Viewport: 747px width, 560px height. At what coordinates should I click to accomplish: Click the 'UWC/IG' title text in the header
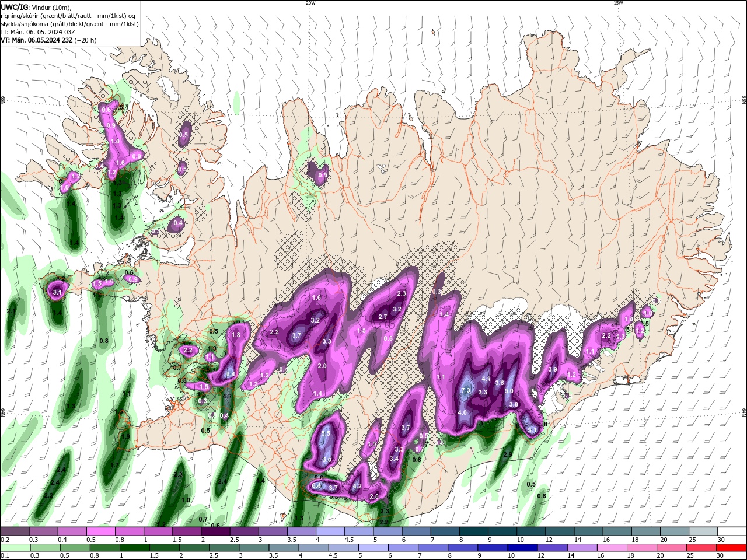[x=14, y=7]
